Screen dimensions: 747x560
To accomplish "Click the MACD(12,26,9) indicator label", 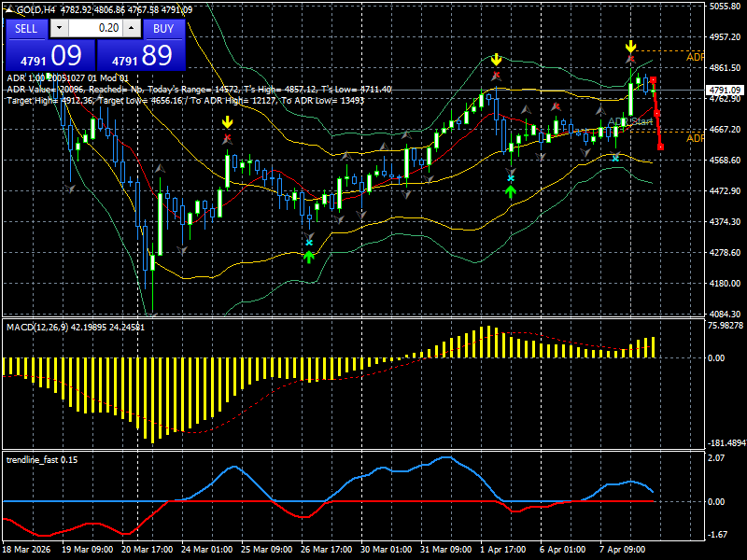I will [76, 328].
